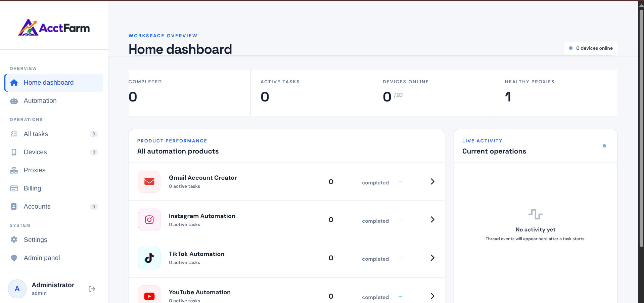The image size is (644, 303).
Task: Open Settings label in sidebar
Action: click(x=36, y=240)
